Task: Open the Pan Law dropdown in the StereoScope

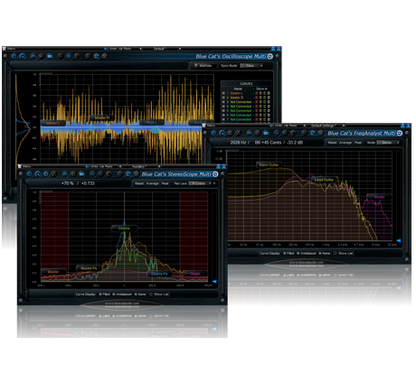Action: 200,183
